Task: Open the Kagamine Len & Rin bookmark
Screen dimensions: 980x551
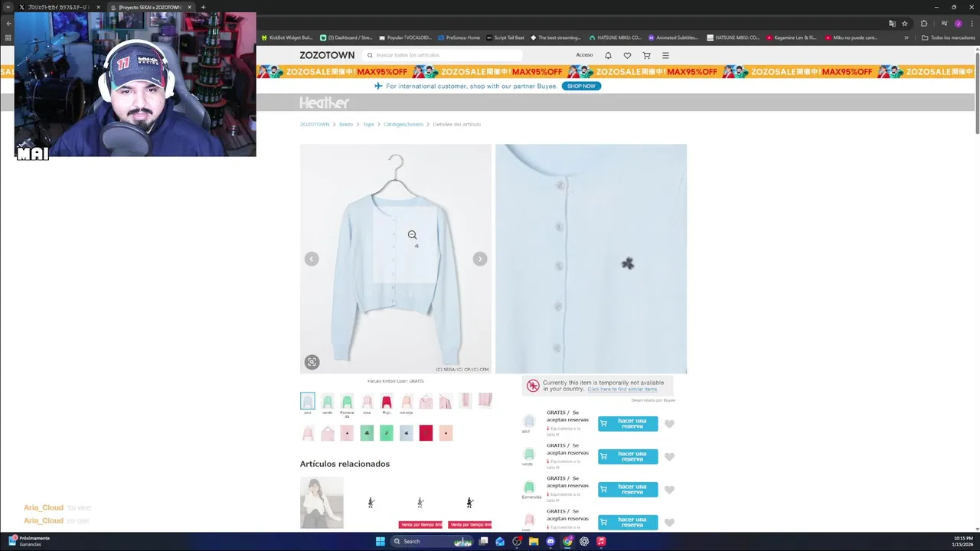Action: [x=791, y=37]
